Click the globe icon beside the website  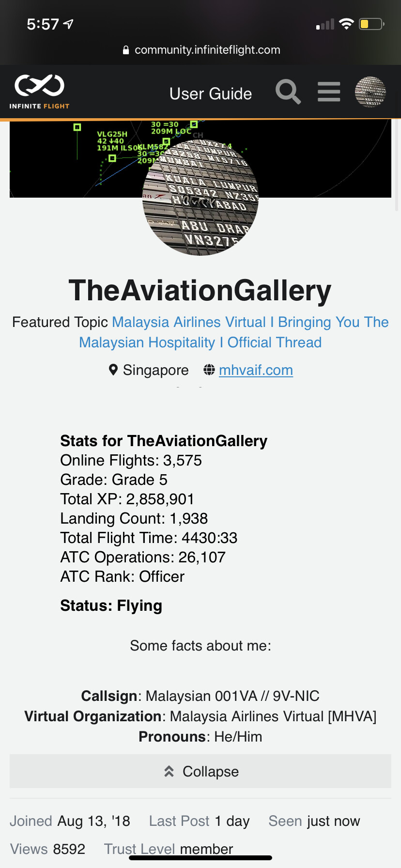[209, 370]
